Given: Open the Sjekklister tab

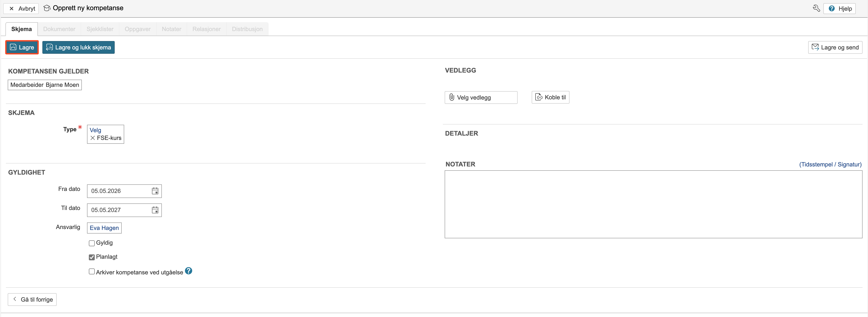Looking at the screenshot, I should 100,29.
